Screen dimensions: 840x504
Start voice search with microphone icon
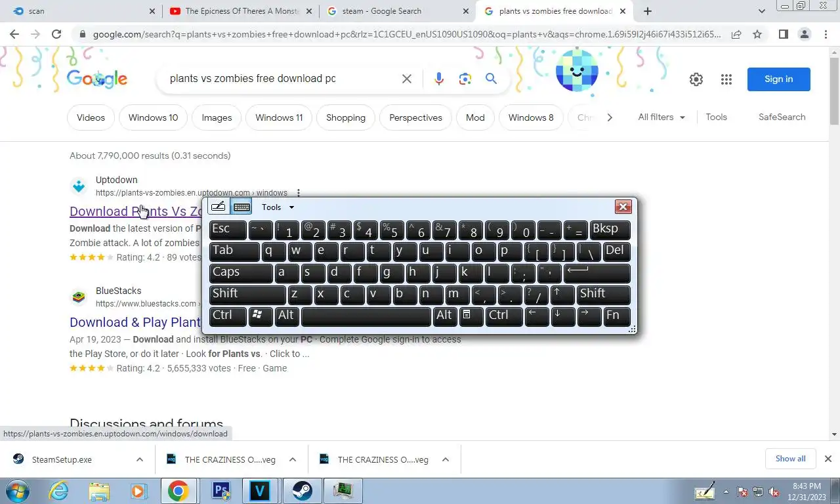tap(439, 79)
